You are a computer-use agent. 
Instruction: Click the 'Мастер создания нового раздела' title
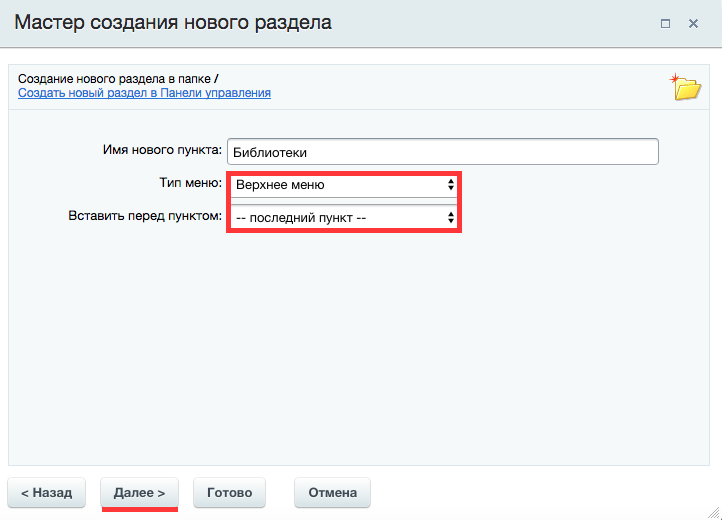[x=173, y=22]
